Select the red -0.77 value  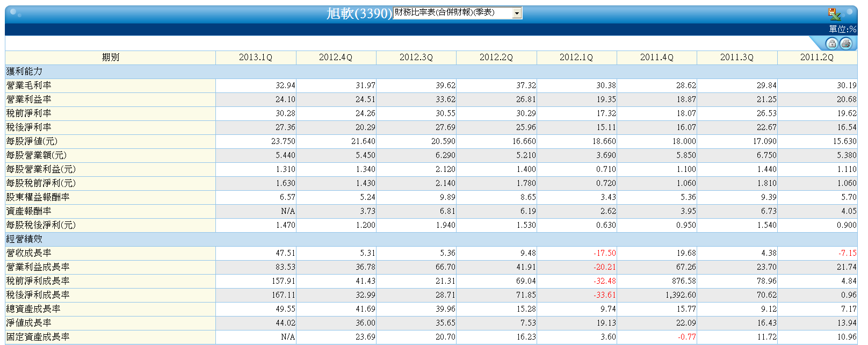[687, 337]
